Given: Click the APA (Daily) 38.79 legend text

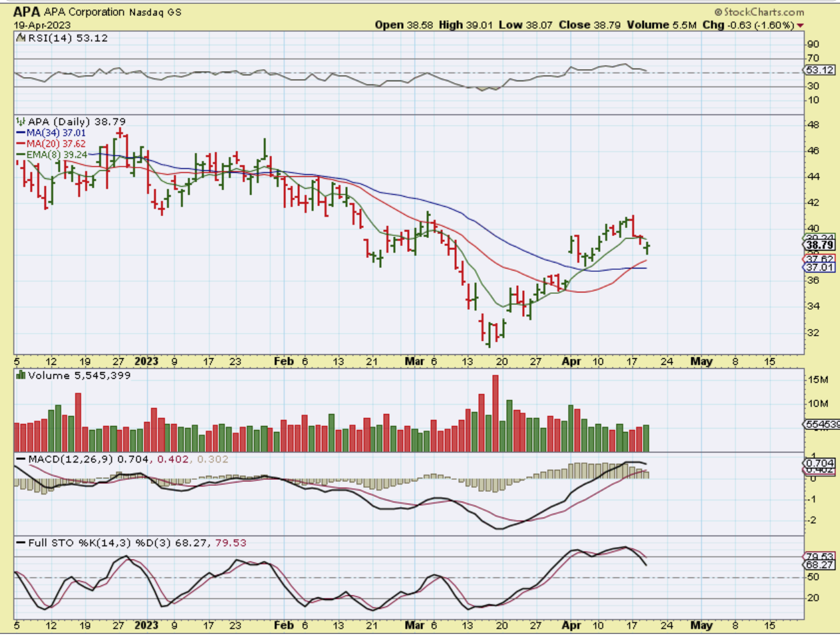Looking at the screenshot, I should tap(76, 122).
